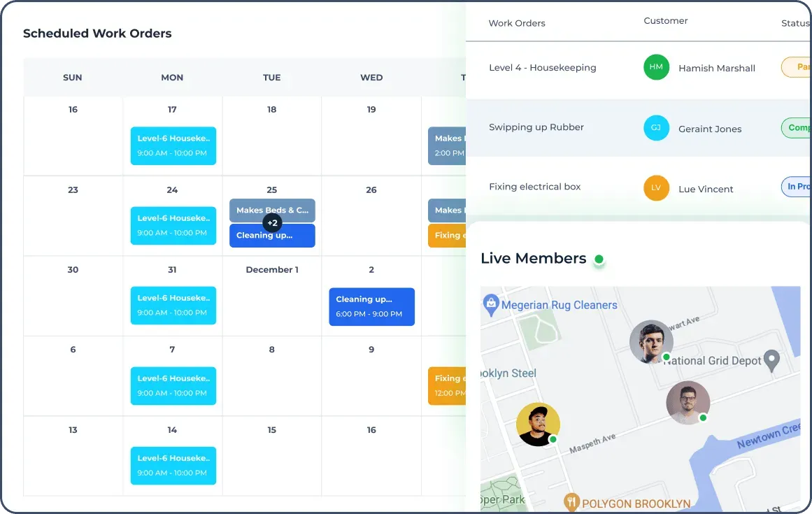The image size is (812, 514).
Task: Click Geraint Jones's blue GJ avatar icon
Action: point(655,128)
